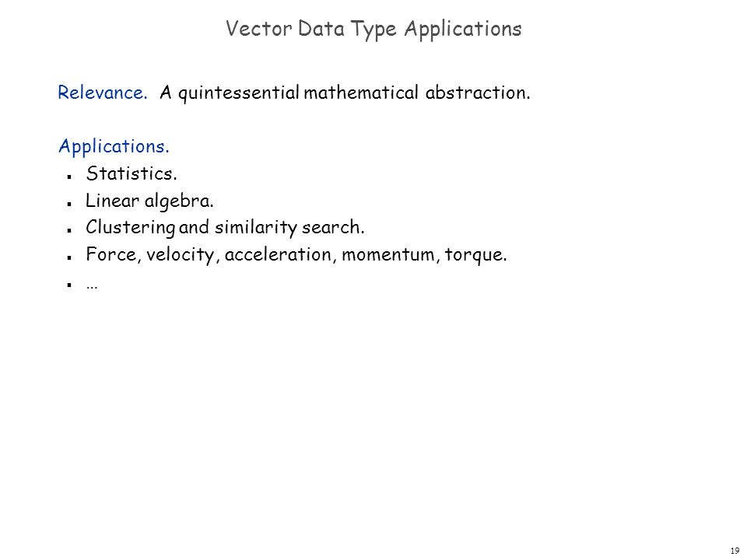Click the slide number 19
This screenshot has height=560, width=747.
(735, 551)
